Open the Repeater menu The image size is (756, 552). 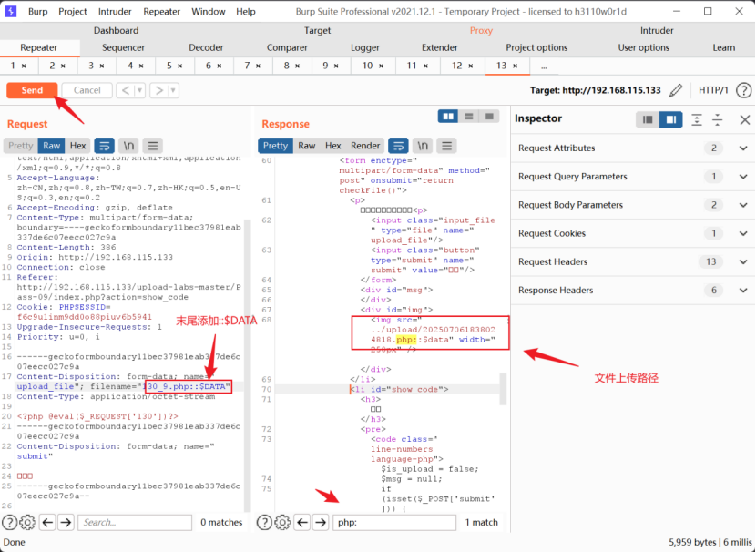(161, 12)
